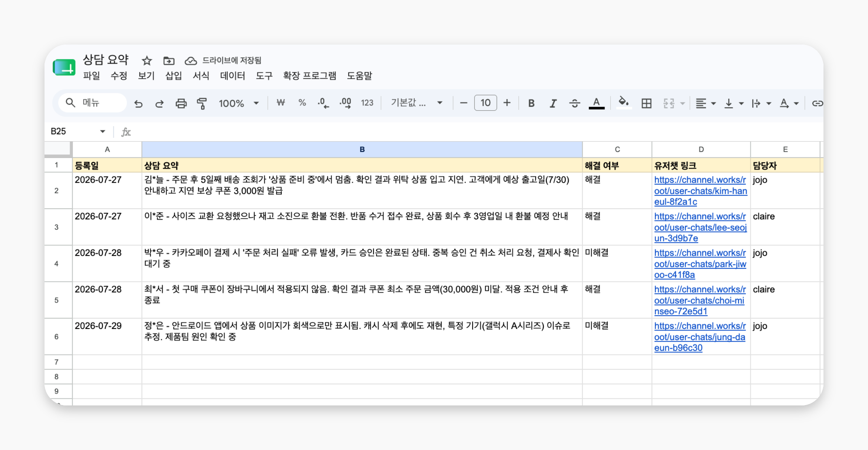Open the 확장 프로그램 menu
Viewport: 868px width, 450px height.
[310, 76]
